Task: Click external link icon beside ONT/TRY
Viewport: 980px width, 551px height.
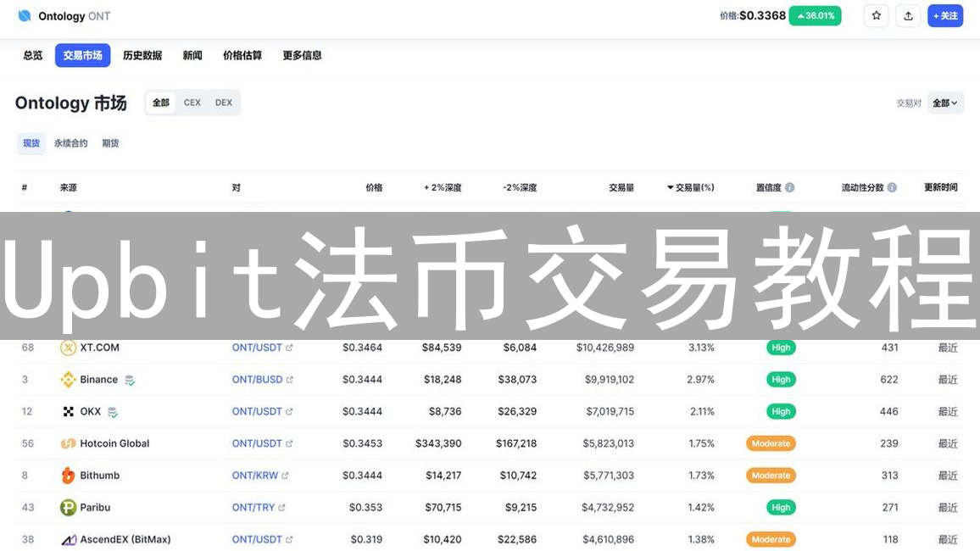Action: (281, 508)
